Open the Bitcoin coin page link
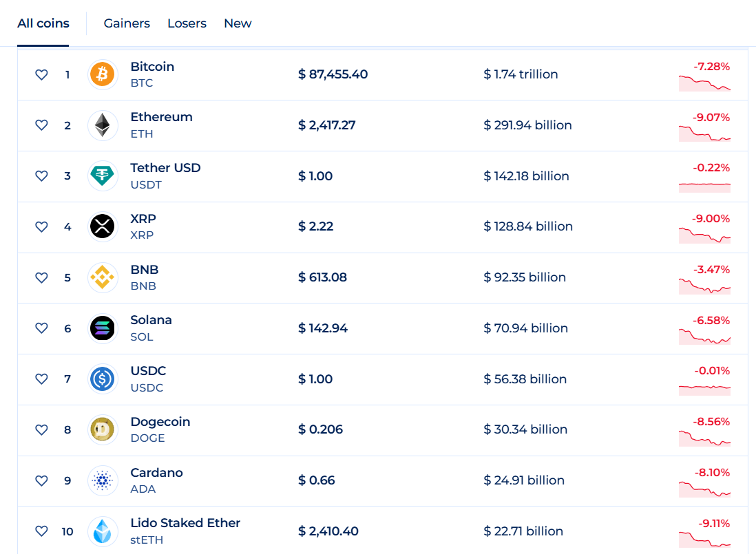The image size is (756, 554). [152, 67]
